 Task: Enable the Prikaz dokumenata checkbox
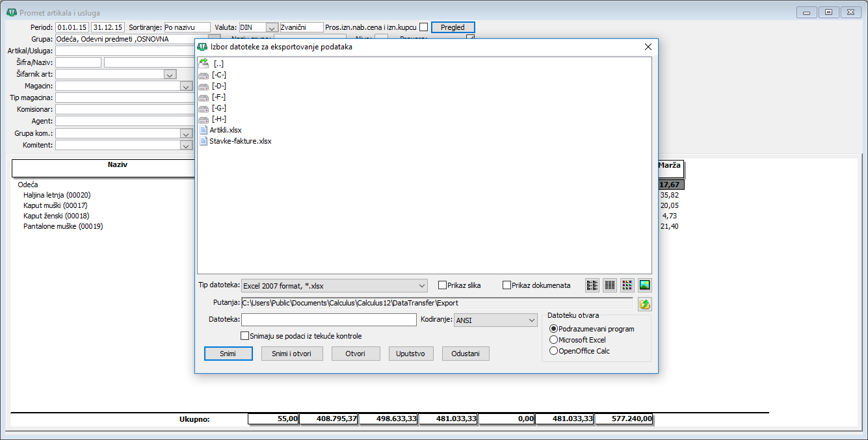click(x=507, y=285)
